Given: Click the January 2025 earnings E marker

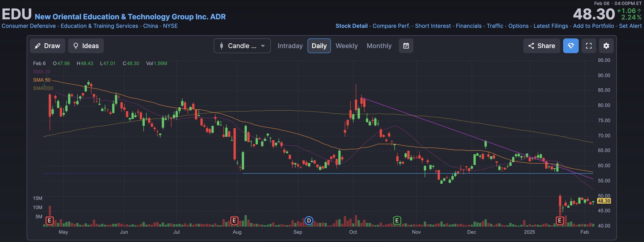Looking at the screenshot, I should pyautogui.click(x=560, y=221).
